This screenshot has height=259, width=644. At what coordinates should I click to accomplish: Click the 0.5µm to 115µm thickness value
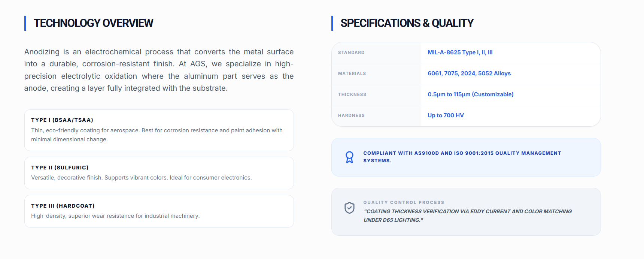pos(471,94)
